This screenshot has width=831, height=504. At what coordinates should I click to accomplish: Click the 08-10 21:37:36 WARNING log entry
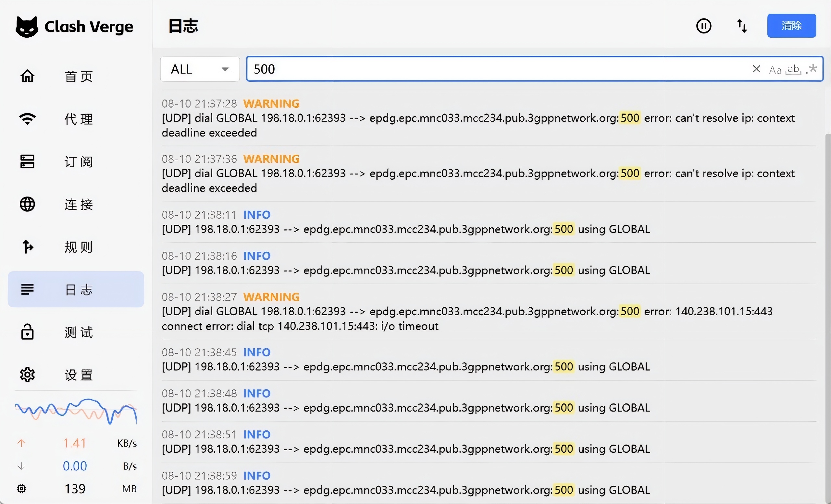tap(489, 174)
